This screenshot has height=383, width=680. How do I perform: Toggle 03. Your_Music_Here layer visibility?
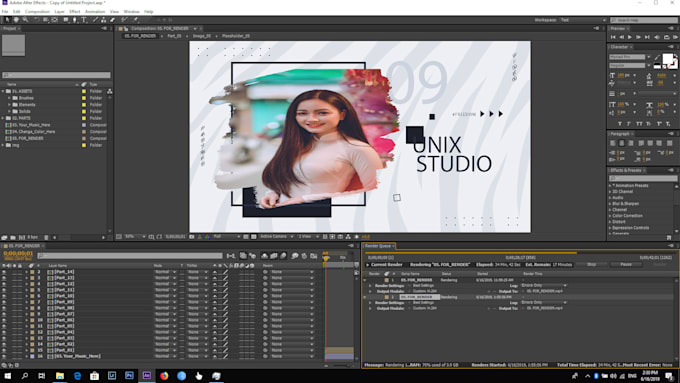4,356
